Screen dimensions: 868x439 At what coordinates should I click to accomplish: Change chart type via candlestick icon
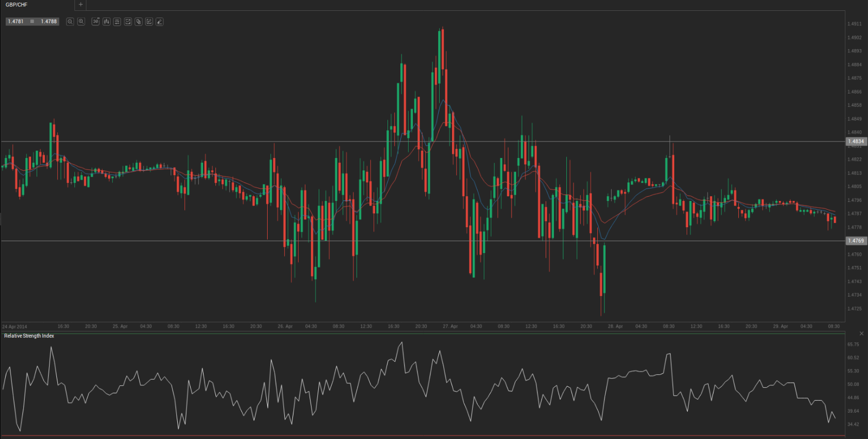pos(106,22)
